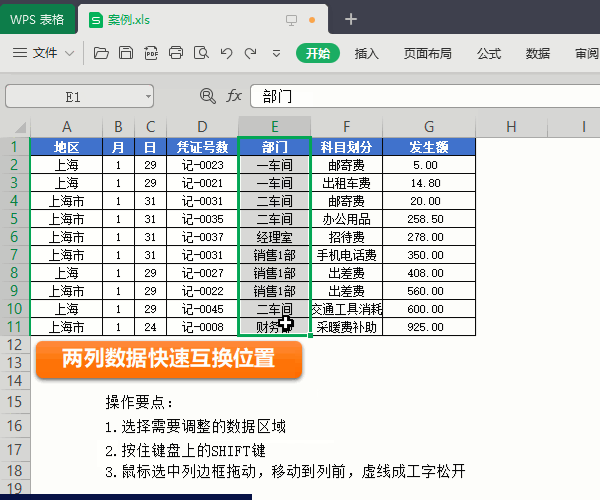The width and height of the screenshot is (600, 500).
Task: Open the insert function fx button
Action: (x=234, y=96)
